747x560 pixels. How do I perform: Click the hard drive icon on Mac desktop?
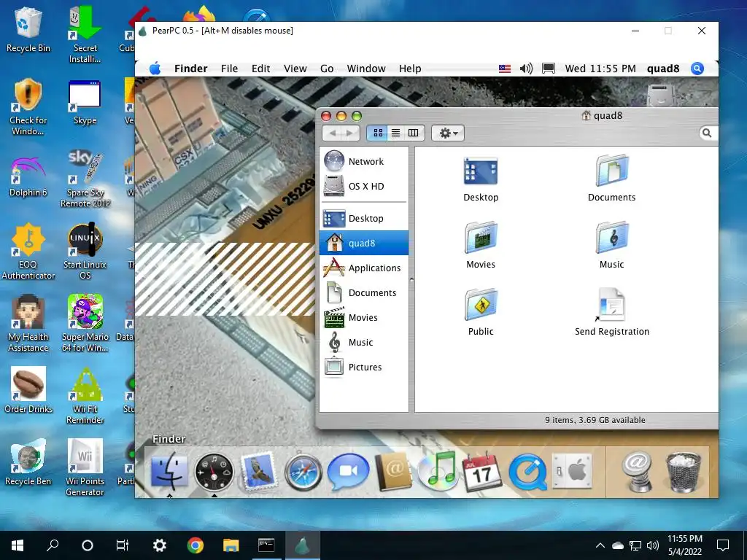(x=661, y=94)
